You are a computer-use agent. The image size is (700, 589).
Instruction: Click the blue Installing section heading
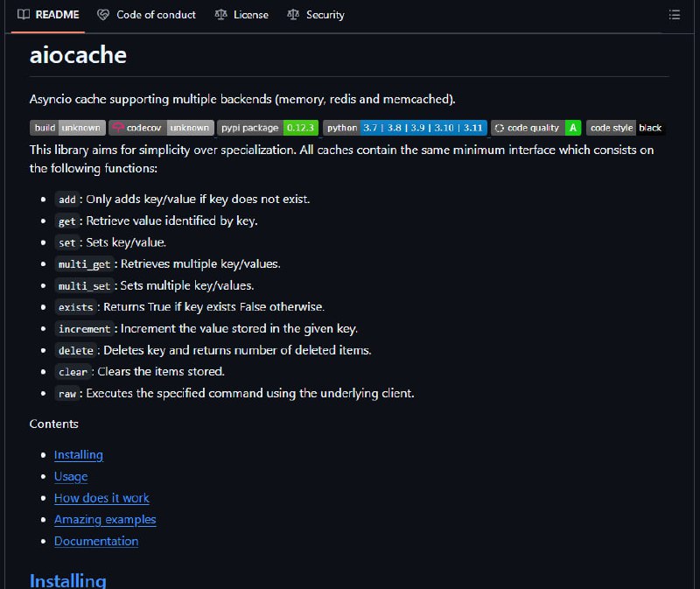click(x=68, y=580)
